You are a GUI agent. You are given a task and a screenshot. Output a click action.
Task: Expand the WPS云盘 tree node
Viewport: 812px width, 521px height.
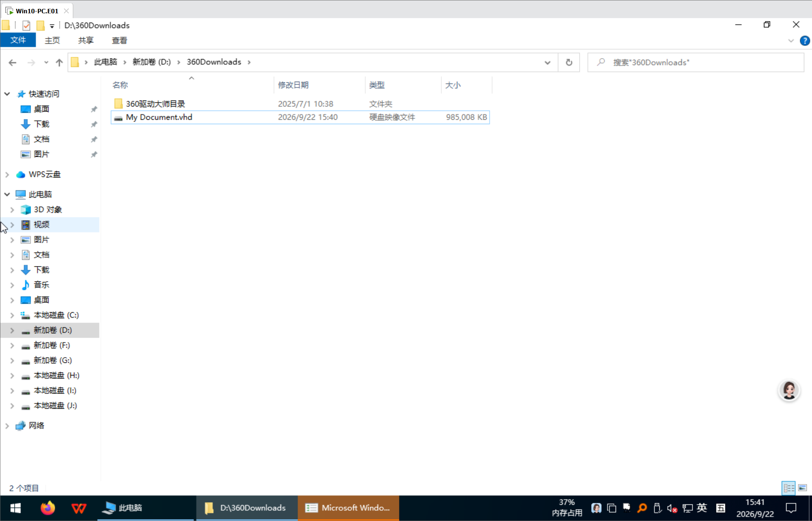point(7,174)
